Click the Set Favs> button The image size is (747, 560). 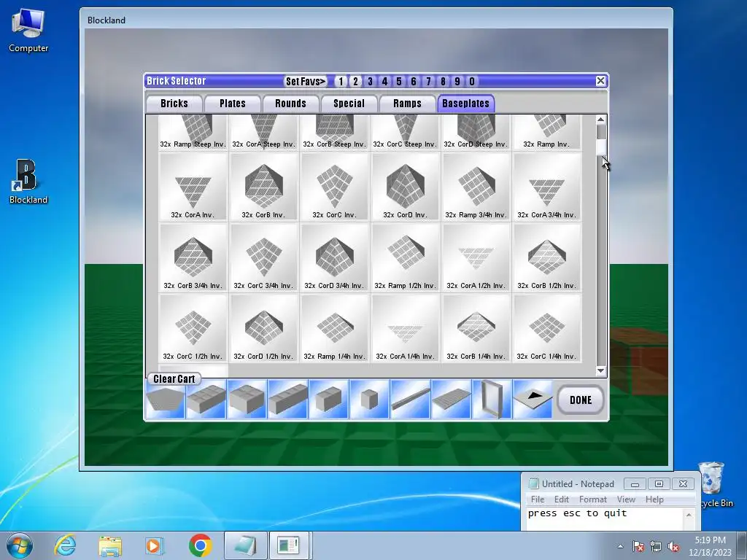point(306,82)
